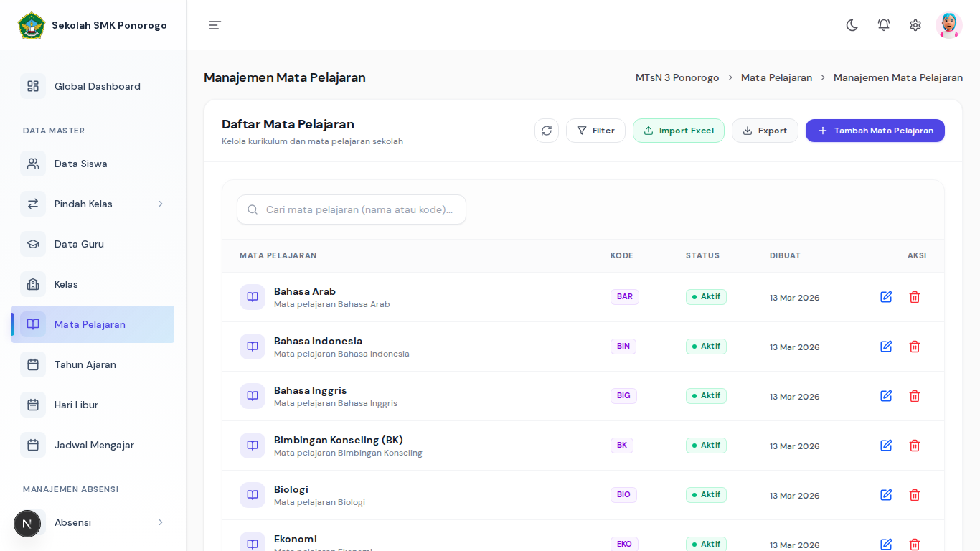
Task: Open Data Siswa in the sidebar
Action: (x=93, y=164)
